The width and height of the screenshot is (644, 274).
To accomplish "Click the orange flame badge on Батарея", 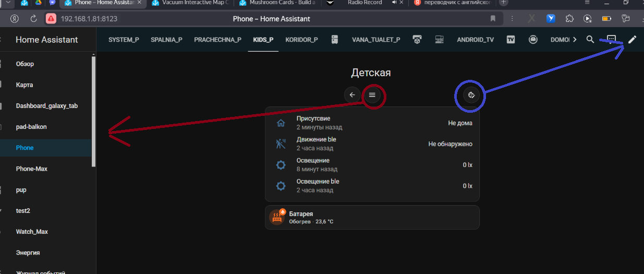I will 283,211.
